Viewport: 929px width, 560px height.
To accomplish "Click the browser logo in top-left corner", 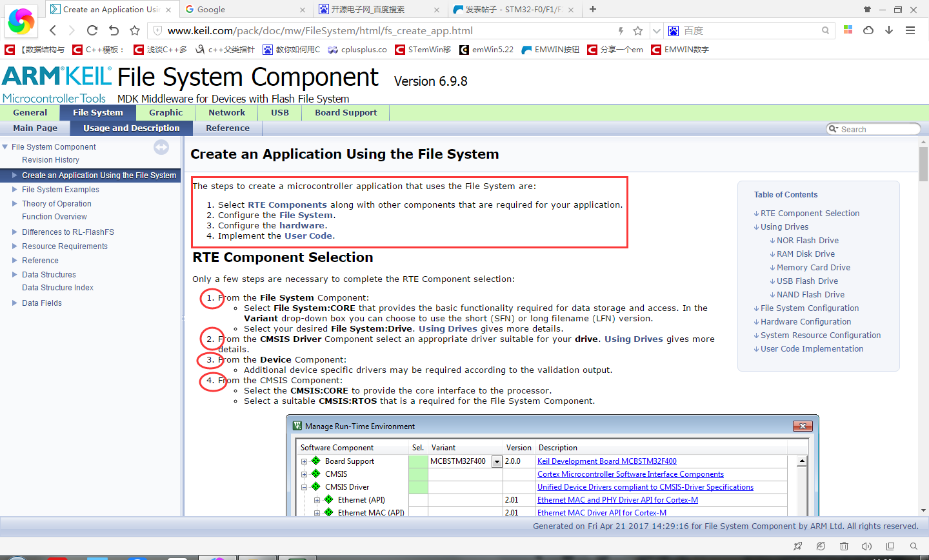I will 21,21.
